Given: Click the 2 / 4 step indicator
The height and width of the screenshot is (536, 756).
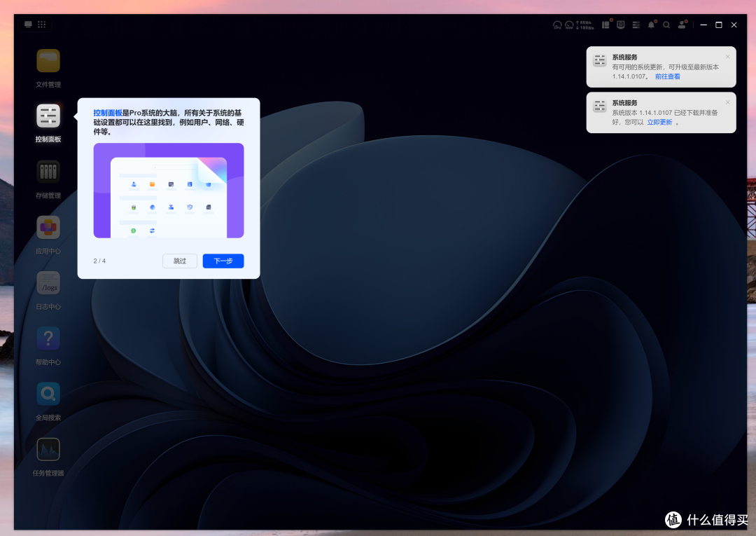Looking at the screenshot, I should pyautogui.click(x=99, y=261).
